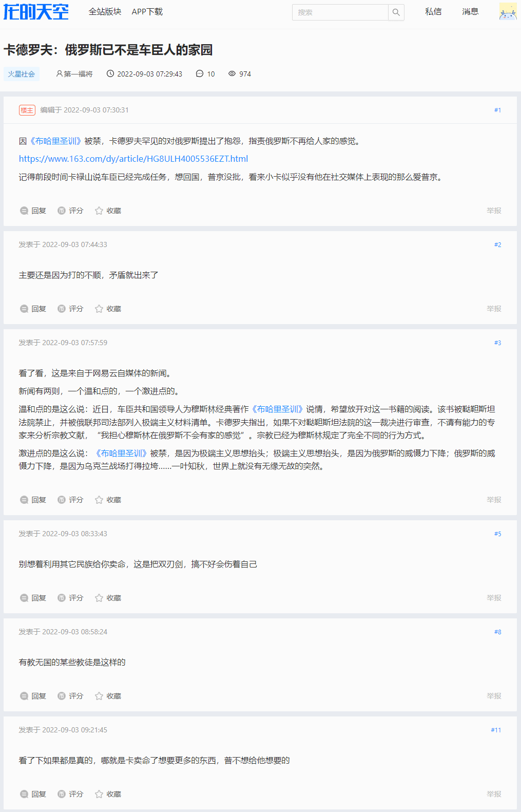Reply to post #2 with 回复
The height and width of the screenshot is (812, 521).
click(x=33, y=309)
